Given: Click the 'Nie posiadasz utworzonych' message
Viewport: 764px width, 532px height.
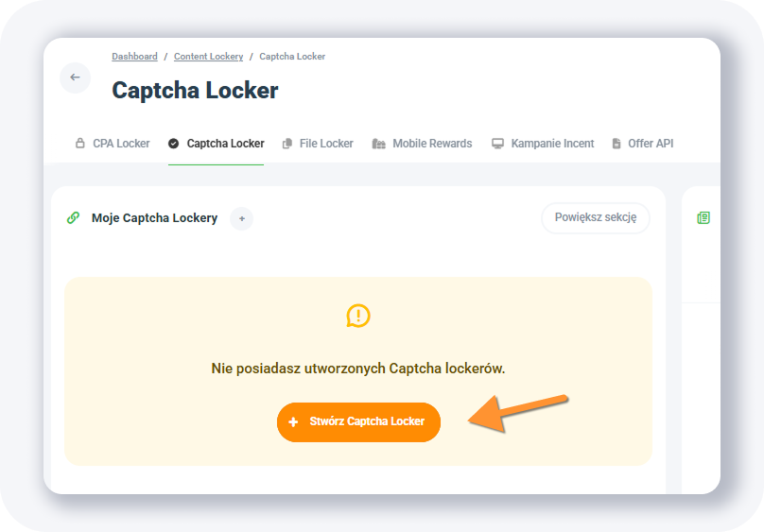Looking at the screenshot, I should coord(358,369).
